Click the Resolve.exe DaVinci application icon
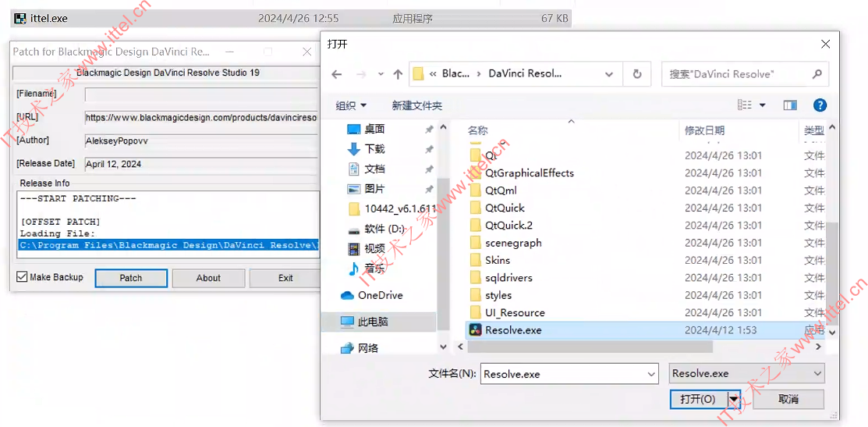The image size is (868, 427). (476, 330)
